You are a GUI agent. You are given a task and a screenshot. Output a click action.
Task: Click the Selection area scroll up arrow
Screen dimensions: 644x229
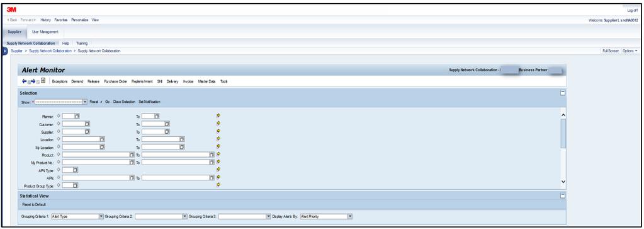click(x=563, y=115)
